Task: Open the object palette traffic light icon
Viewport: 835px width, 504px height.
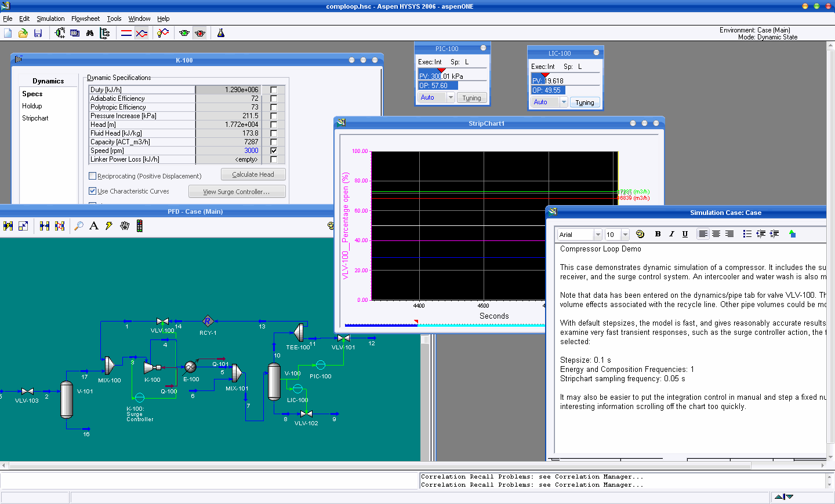Action: 140,226
